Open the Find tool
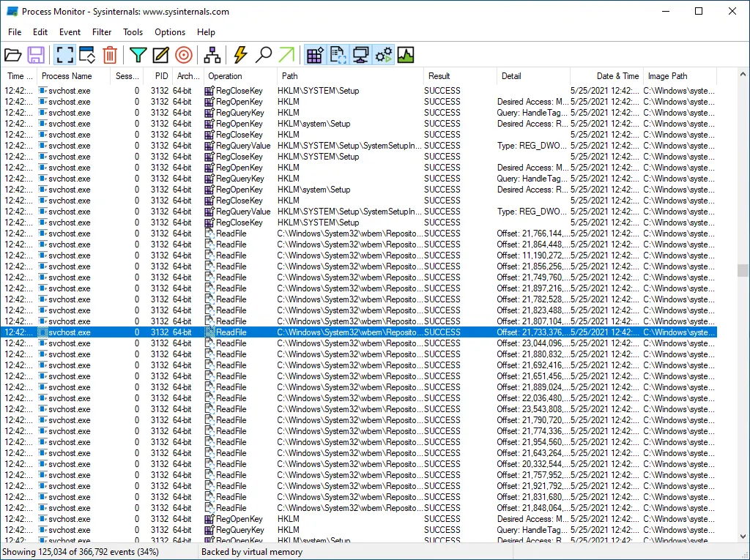 [264, 54]
